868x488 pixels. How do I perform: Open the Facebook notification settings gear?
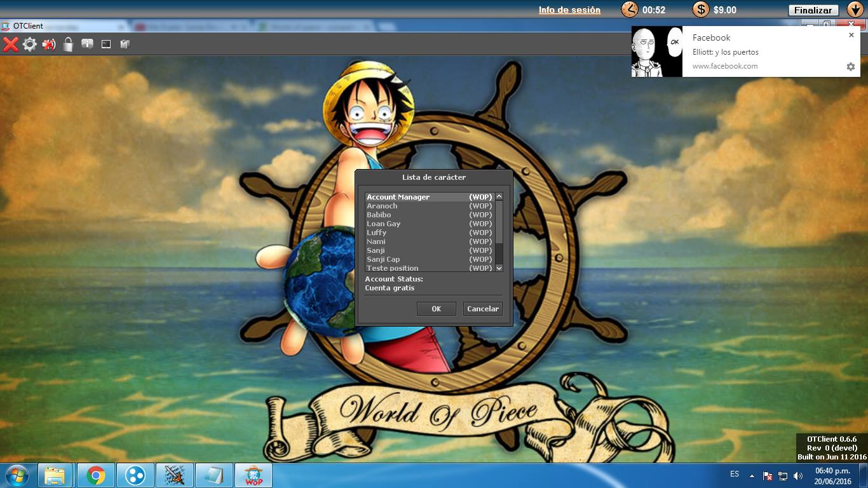[851, 66]
